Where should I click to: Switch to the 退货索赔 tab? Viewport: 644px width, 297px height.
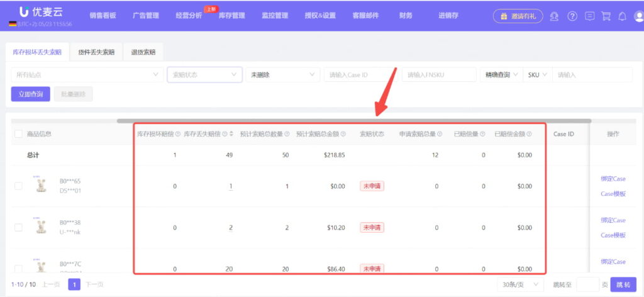(143, 52)
